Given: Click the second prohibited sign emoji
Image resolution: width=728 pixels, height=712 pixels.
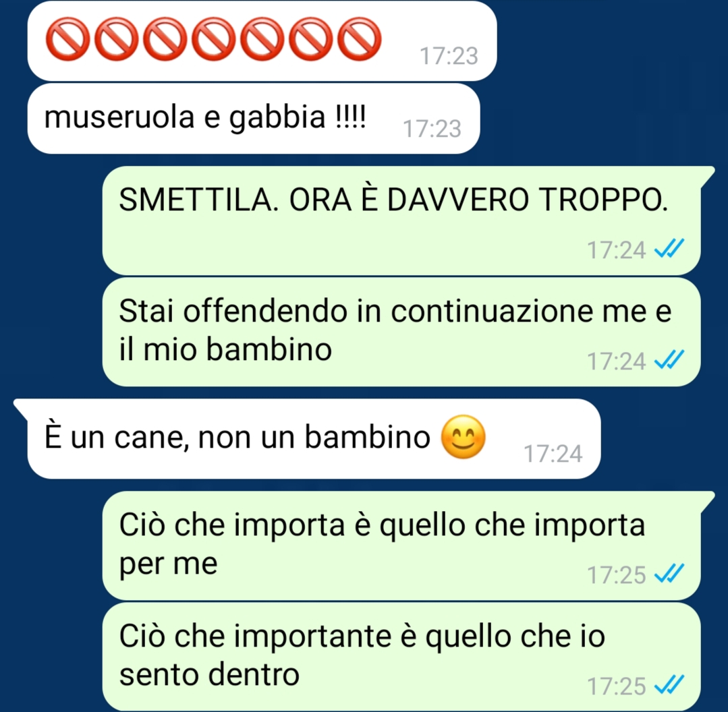Looking at the screenshot, I should point(117,39).
